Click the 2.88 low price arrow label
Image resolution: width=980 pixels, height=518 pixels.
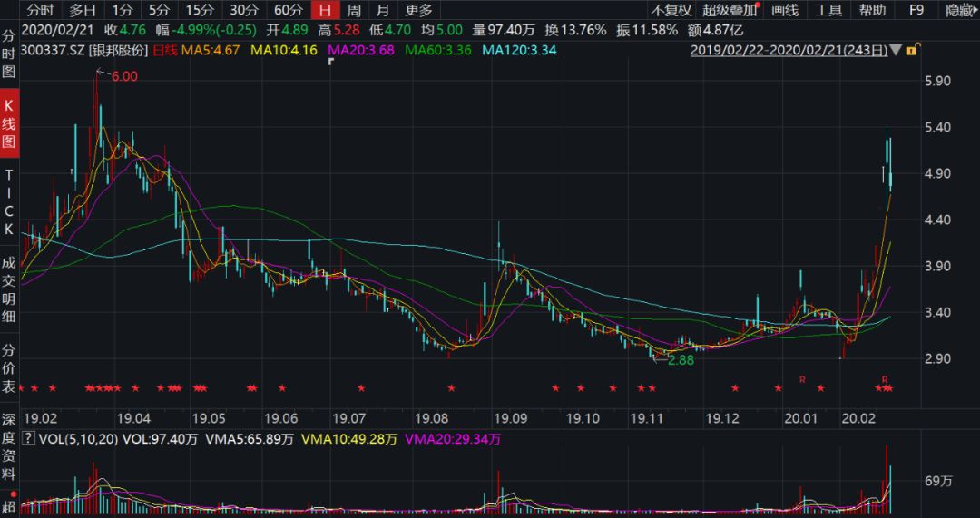[681, 360]
